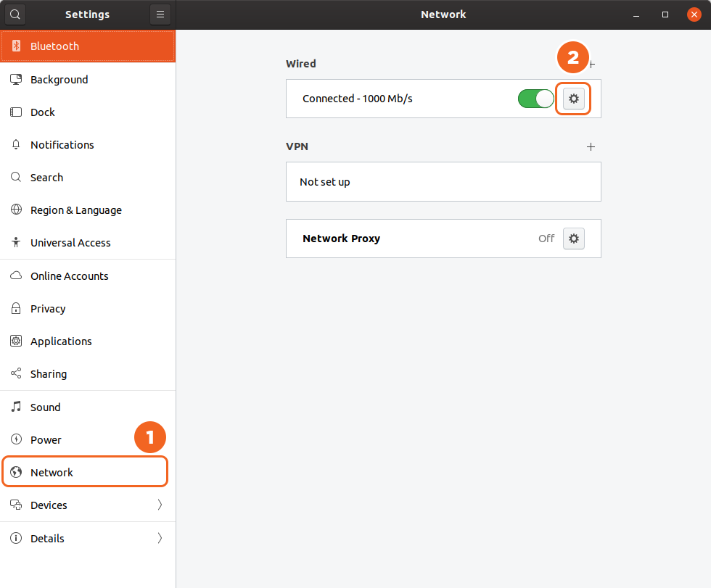Open the hamburger menu in Settings header
Viewport: 711px width, 588px height.
[160, 15]
